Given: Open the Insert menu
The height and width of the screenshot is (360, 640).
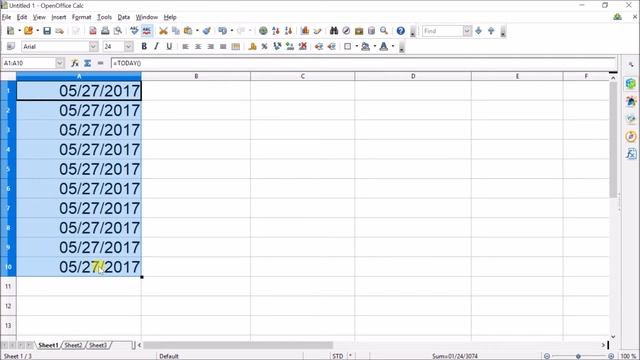Looking at the screenshot, I should coord(58,17).
